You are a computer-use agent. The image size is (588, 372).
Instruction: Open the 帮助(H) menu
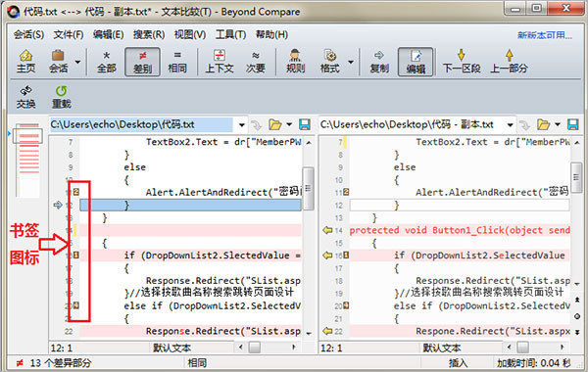pos(271,35)
